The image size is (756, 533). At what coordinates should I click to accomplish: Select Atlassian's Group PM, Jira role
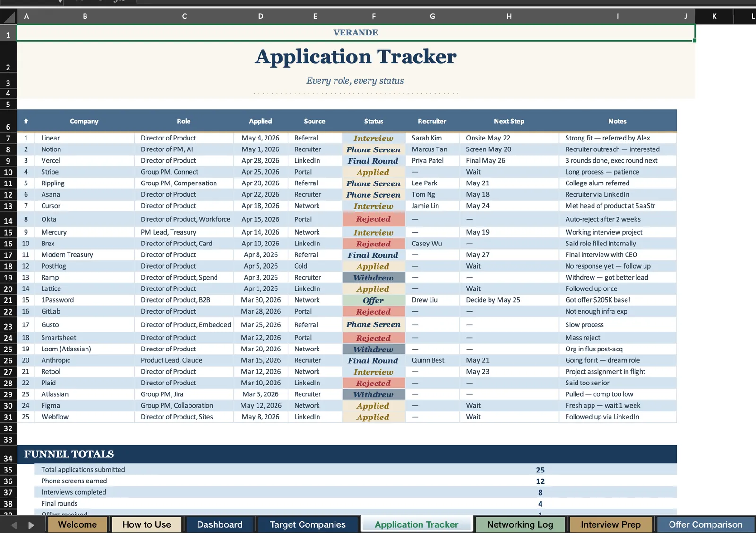[184, 394]
